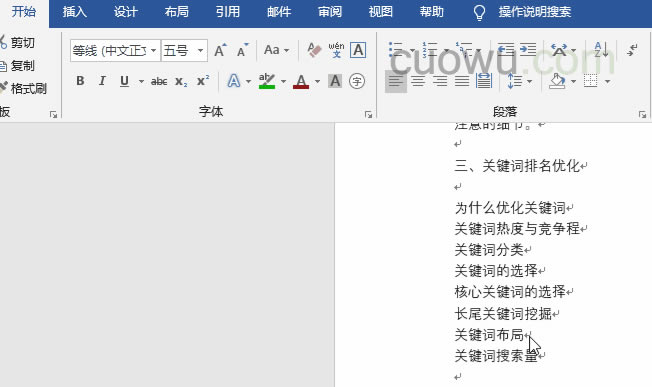Open Change Case Aa dropdown
Image resolution: width=652 pixels, height=387 pixels.
coord(276,50)
